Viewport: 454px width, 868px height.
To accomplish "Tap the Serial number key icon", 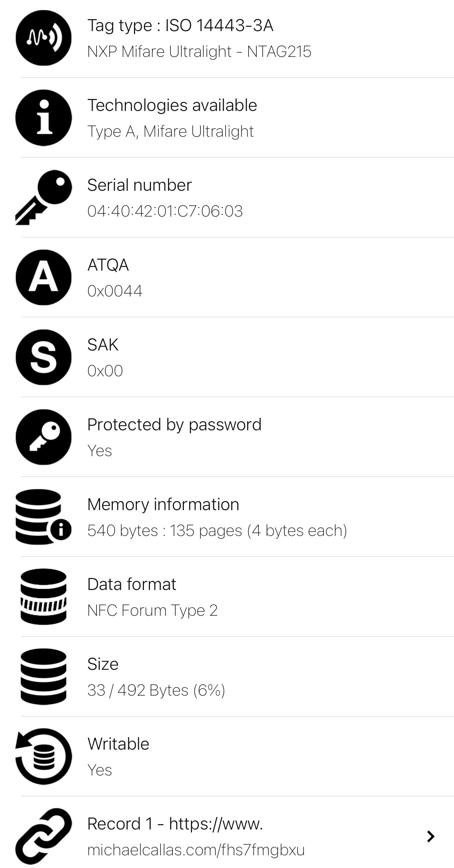I will pos(43,197).
